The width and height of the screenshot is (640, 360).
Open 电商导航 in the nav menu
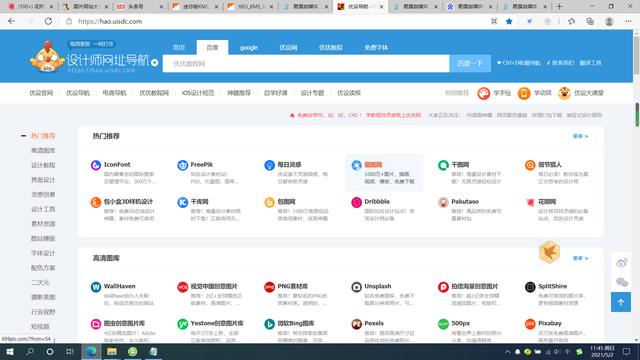pos(114,93)
